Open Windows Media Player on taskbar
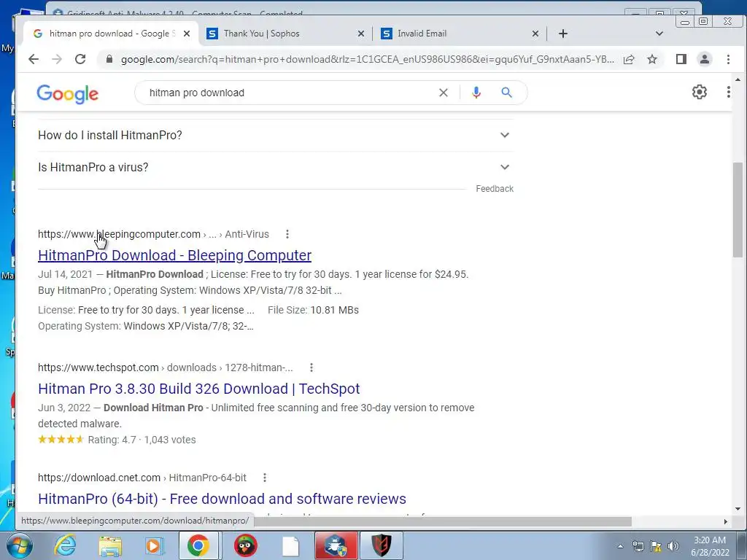 tap(155, 545)
